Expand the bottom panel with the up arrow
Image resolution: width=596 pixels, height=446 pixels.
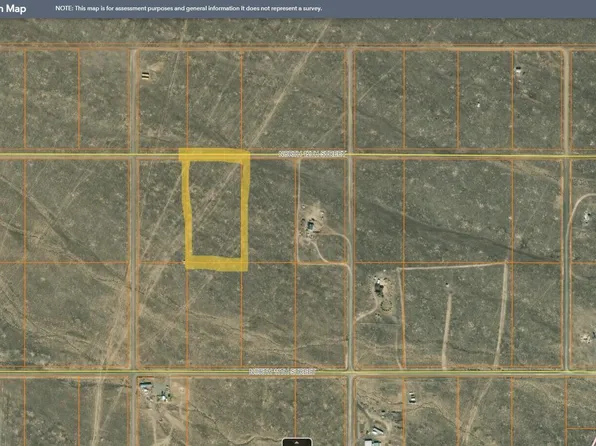[297, 442]
